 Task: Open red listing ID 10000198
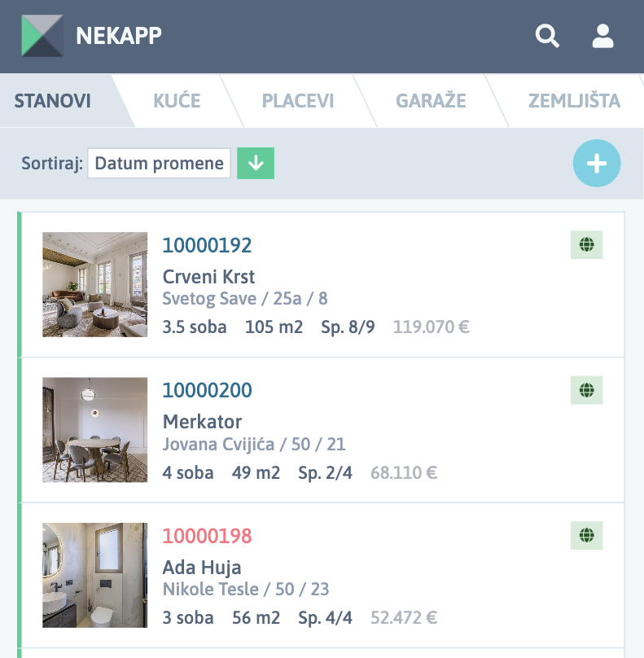pyautogui.click(x=208, y=537)
